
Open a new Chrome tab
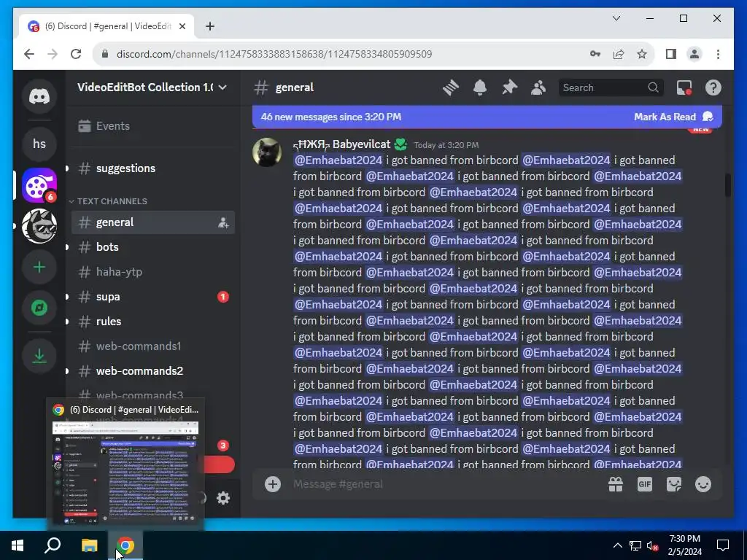[x=209, y=26]
